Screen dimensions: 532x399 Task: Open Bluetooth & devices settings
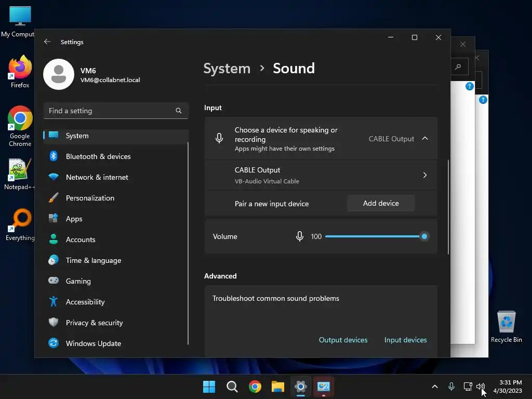click(x=116, y=156)
